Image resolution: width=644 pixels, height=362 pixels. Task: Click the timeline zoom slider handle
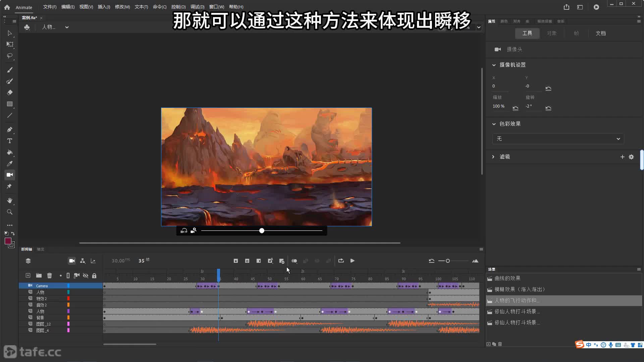(447, 261)
